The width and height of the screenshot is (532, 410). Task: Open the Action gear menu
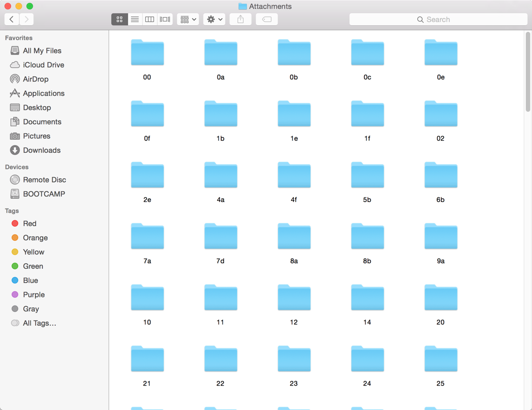214,19
